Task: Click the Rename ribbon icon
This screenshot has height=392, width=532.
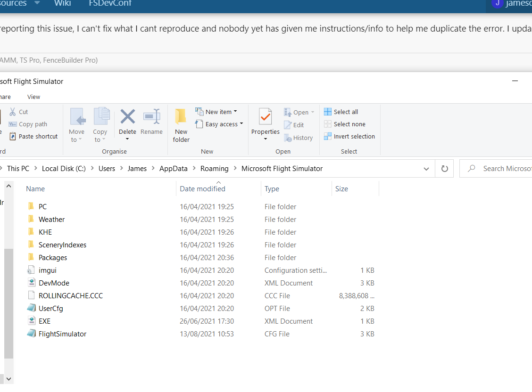Action: click(x=152, y=117)
